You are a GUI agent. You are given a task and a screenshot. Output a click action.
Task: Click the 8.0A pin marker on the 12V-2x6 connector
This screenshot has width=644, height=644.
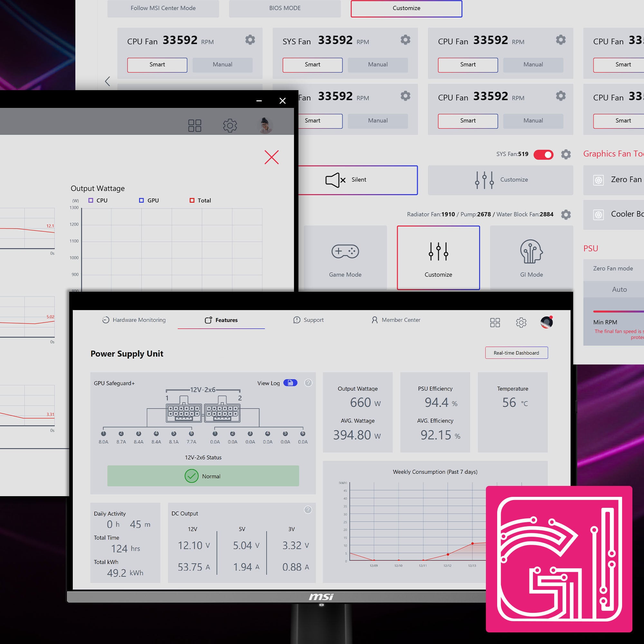(x=104, y=434)
